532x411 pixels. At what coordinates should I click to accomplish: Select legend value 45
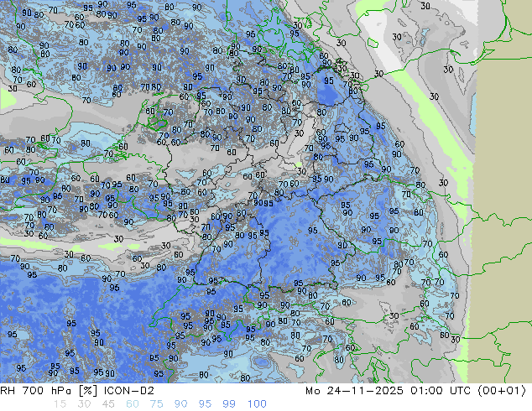[x=108, y=404]
